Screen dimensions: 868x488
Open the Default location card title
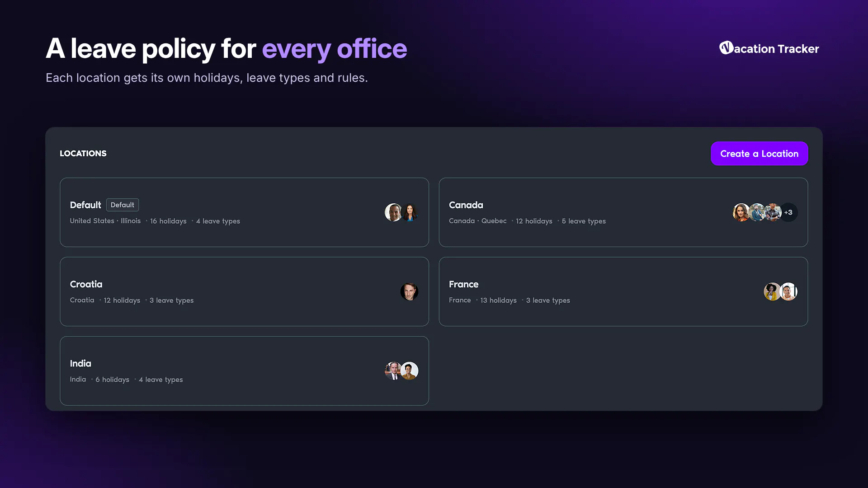pos(85,205)
